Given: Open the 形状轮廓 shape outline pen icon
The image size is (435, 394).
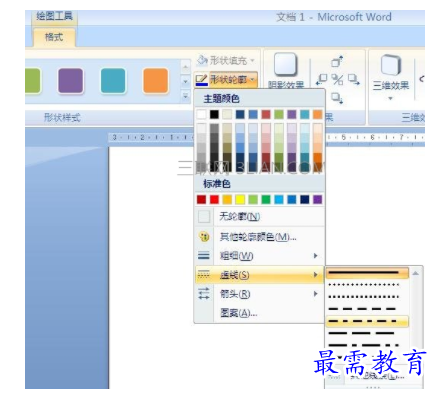Looking at the screenshot, I should point(202,80).
